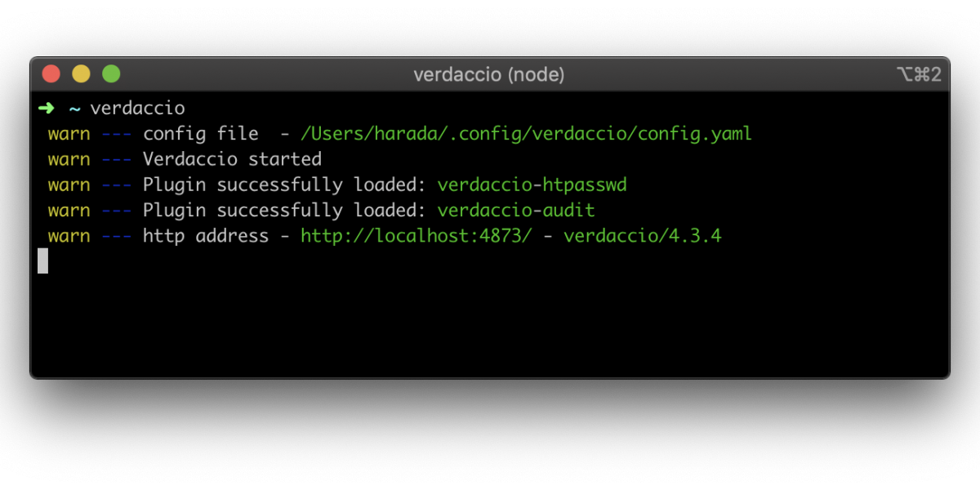Click the 'verdaccio-audit' plugin name
The width and height of the screenshot is (980, 490).
tap(516, 211)
